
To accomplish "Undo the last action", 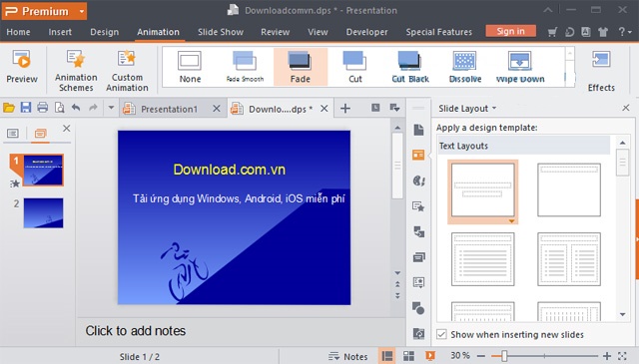I will [76, 108].
